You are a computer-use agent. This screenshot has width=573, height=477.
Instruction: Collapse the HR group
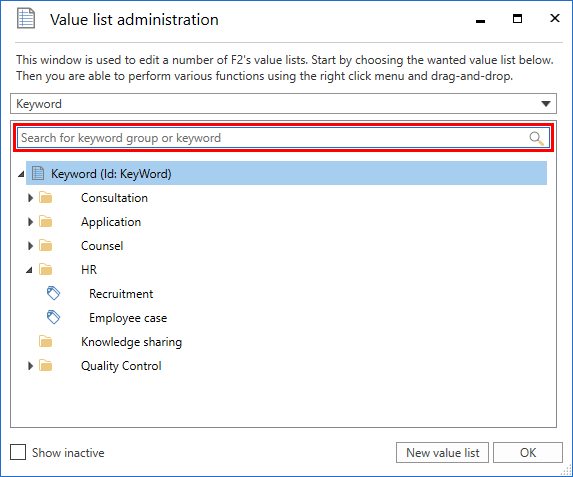pos(30,270)
